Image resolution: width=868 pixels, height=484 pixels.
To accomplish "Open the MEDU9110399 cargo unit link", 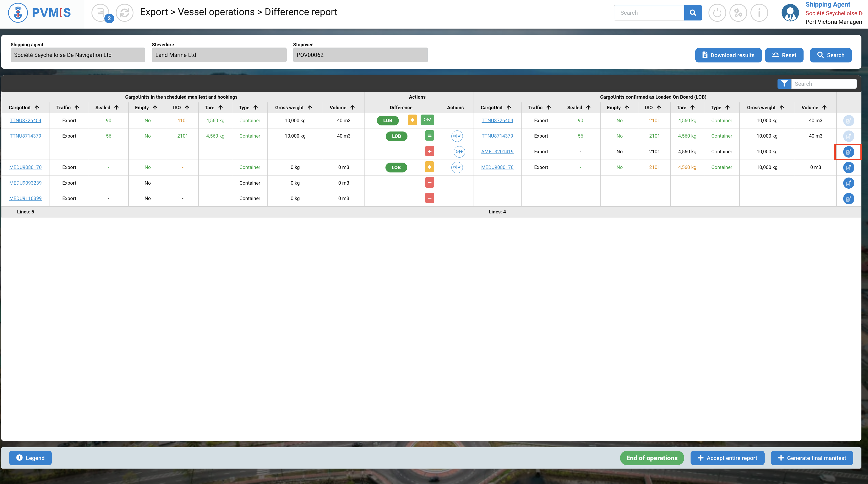I will click(x=26, y=198).
